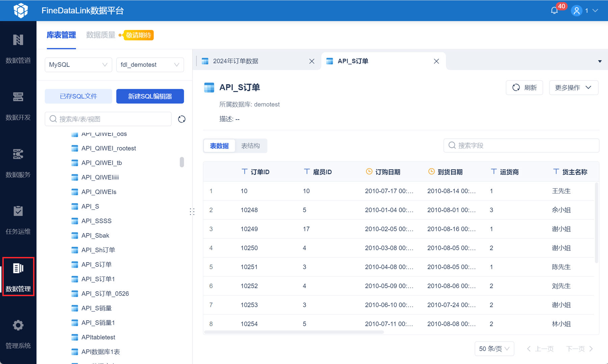This screenshot has height=364, width=608.
Task: Open 数据开发 in the left sidebar
Action: pos(18,106)
